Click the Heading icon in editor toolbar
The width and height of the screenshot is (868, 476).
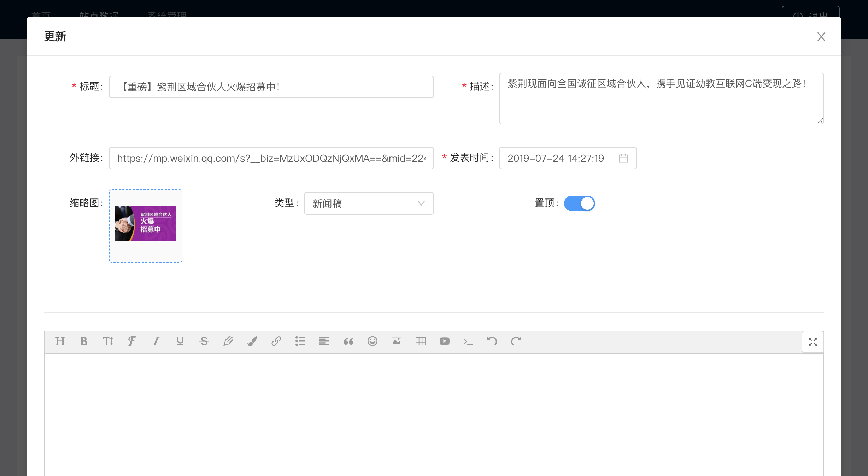[x=60, y=341]
